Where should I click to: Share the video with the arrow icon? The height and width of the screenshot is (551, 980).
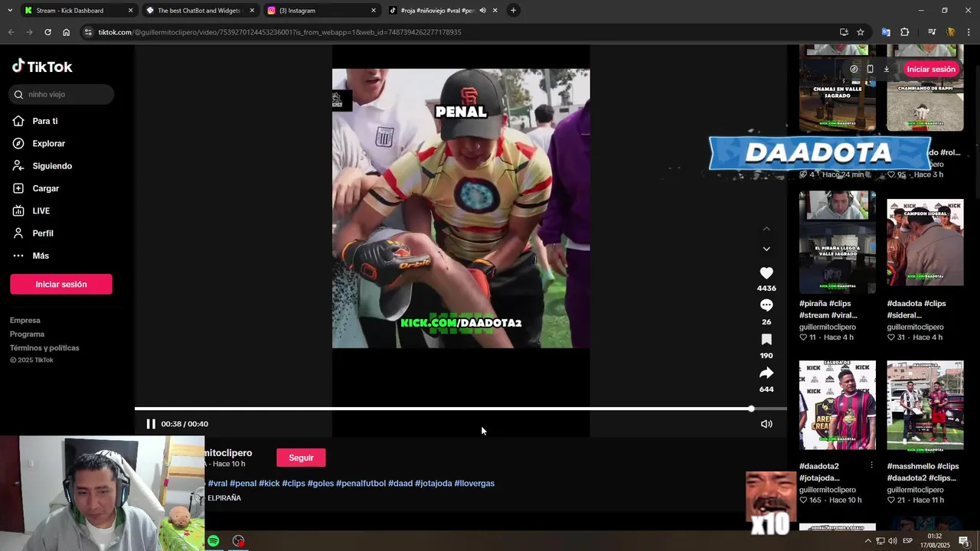[x=766, y=373]
